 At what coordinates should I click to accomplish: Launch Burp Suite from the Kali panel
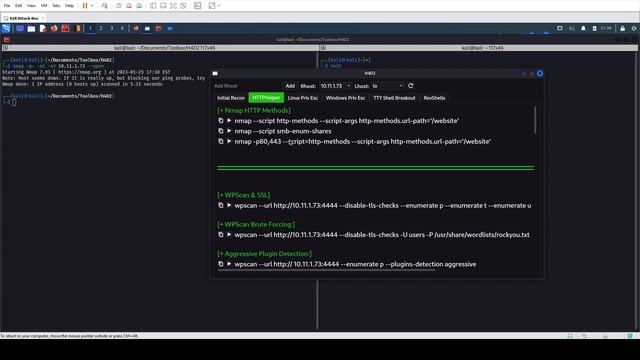(78, 28)
